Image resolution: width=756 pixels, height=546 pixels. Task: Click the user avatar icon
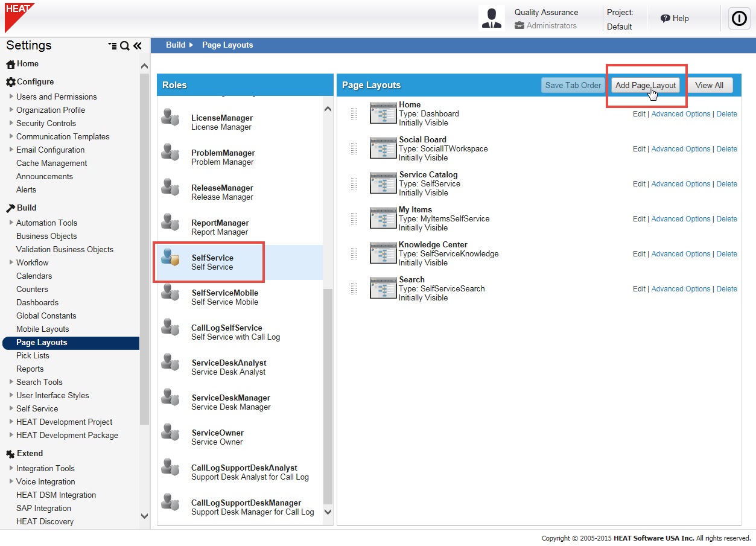coord(492,19)
